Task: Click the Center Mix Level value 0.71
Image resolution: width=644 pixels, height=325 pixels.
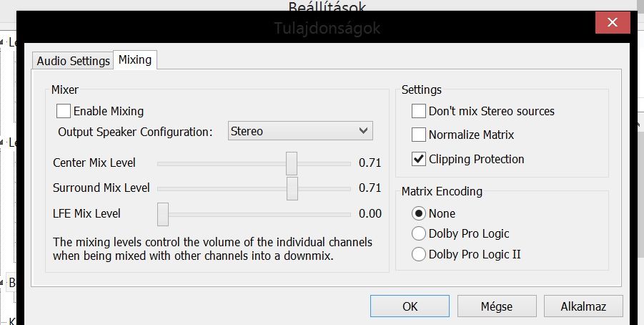Action: 370,163
